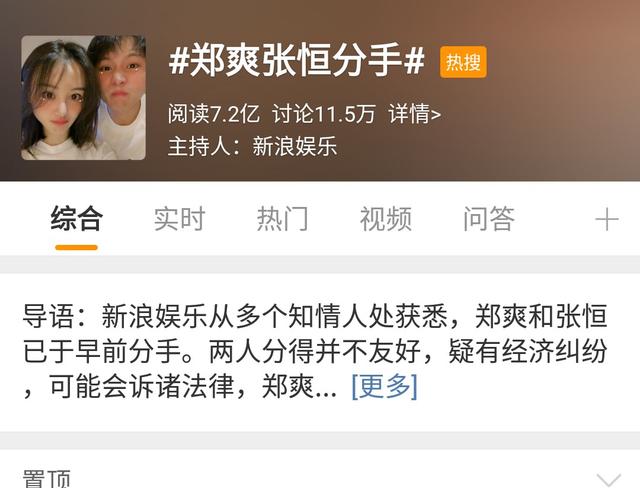
Task: Tap the 讨论11.5万 discussion count
Action: click(324, 114)
